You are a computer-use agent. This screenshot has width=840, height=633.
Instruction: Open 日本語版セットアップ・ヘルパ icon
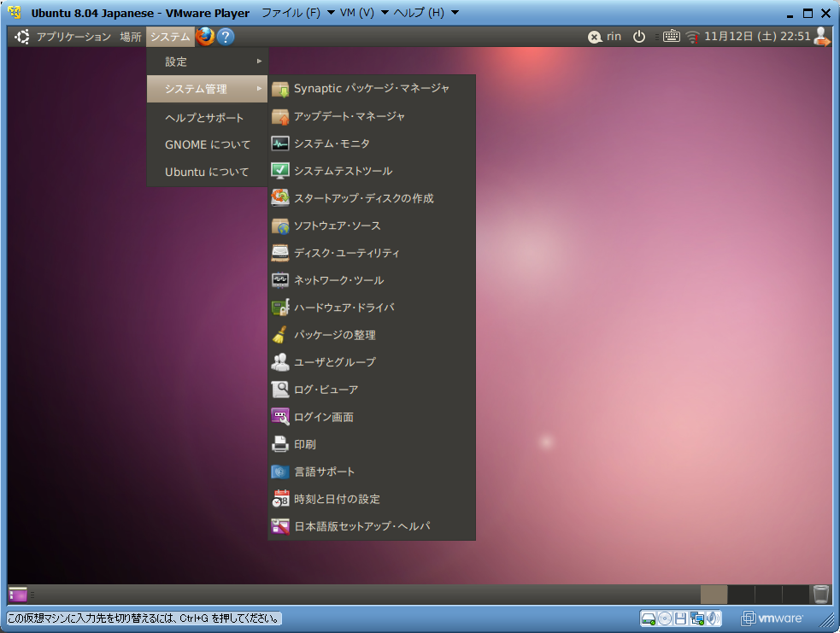(280, 526)
